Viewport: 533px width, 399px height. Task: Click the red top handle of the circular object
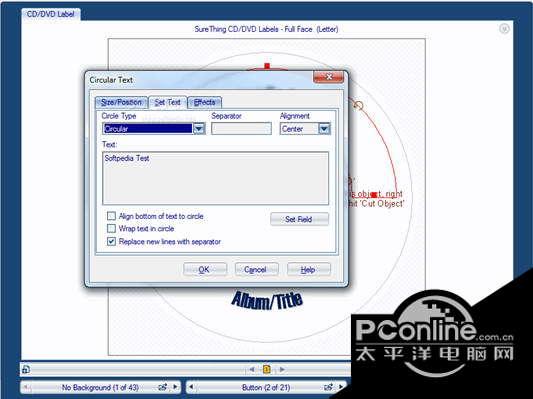(x=267, y=66)
